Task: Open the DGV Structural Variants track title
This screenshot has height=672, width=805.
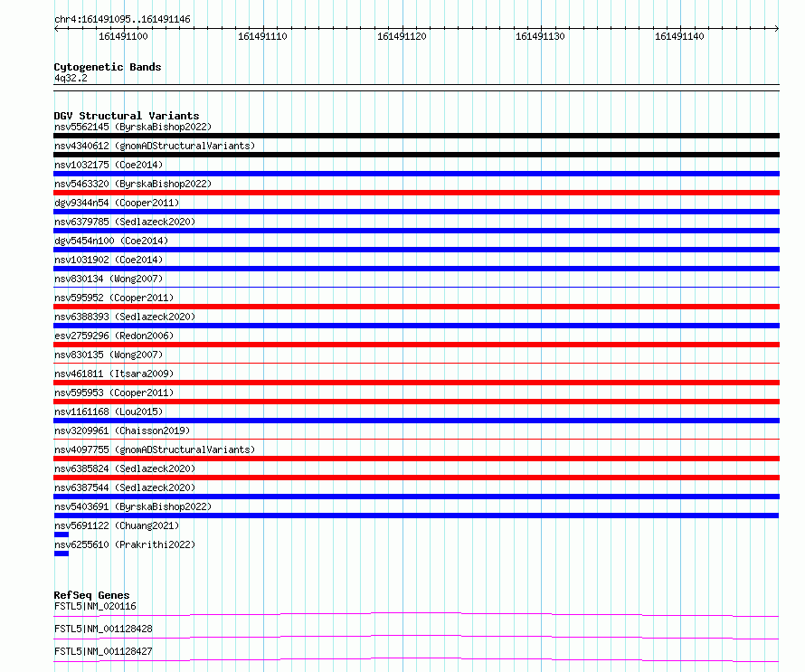Action: tap(127, 116)
